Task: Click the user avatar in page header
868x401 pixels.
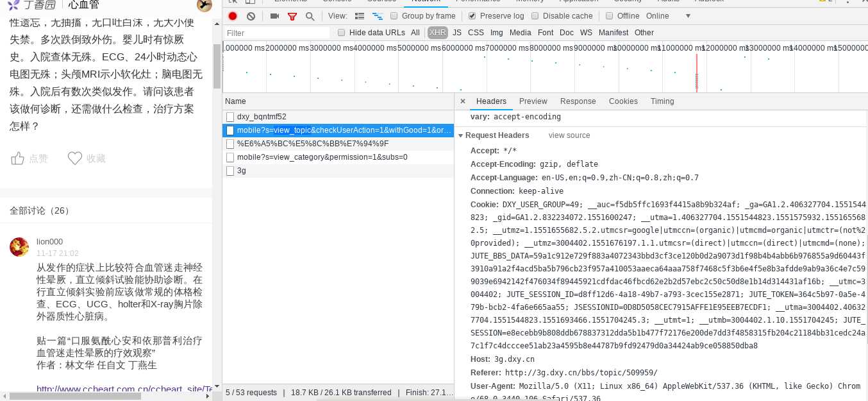Action: click(204, 5)
